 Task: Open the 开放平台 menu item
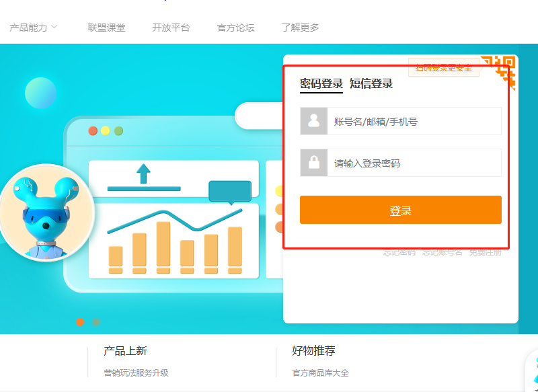tap(171, 28)
